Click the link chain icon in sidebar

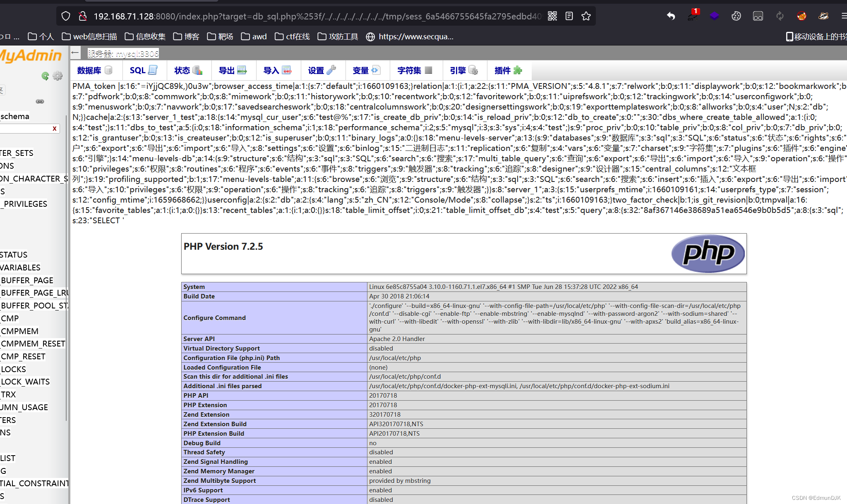(40, 101)
